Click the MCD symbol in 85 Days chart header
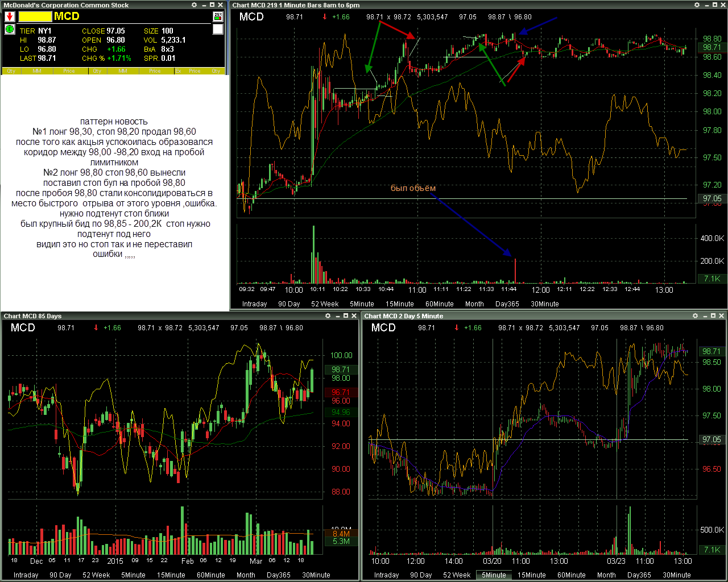This screenshot has height=582, width=728. click(23, 327)
